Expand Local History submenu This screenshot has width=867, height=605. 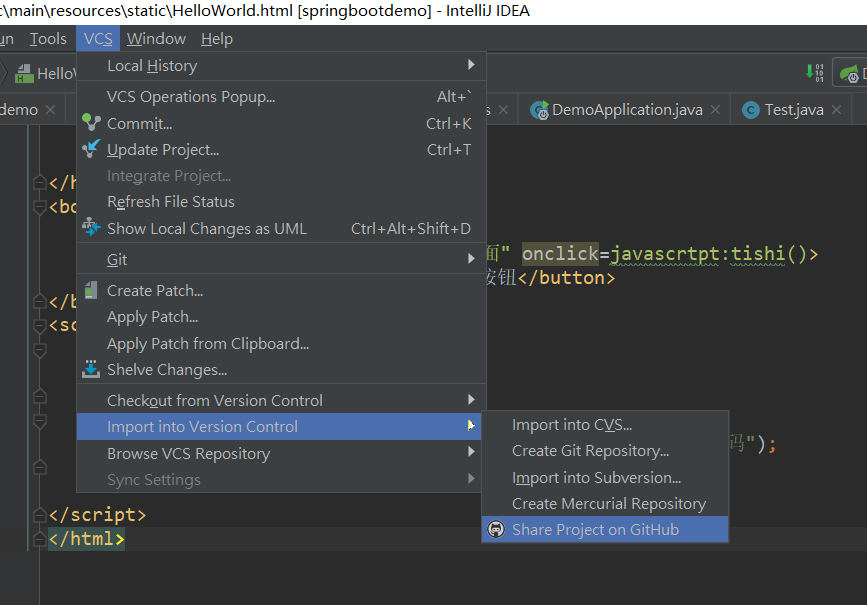(x=281, y=66)
